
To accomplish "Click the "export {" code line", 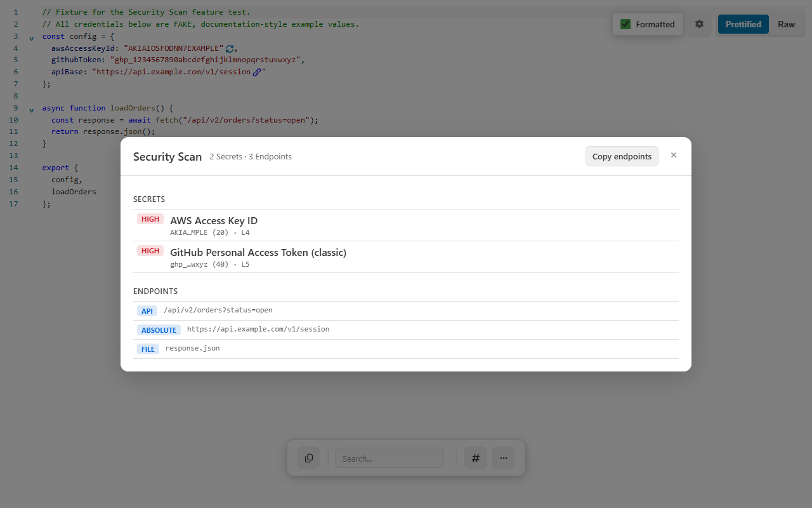I will pos(60,168).
